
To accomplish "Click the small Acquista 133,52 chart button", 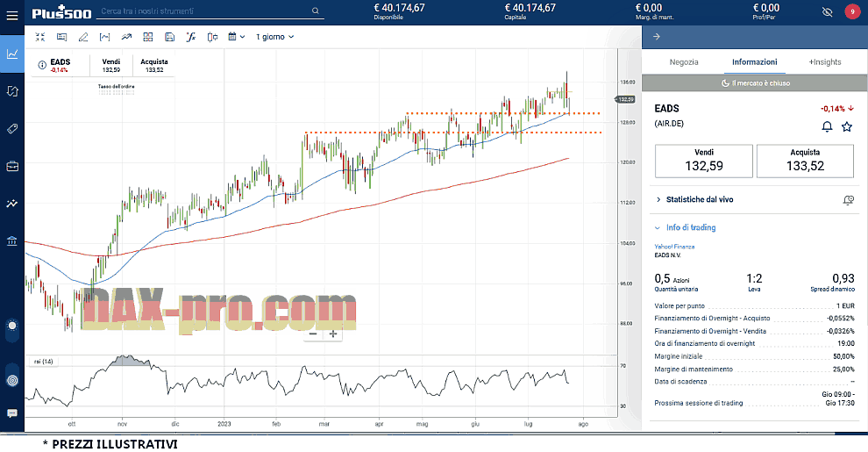I will (x=154, y=65).
